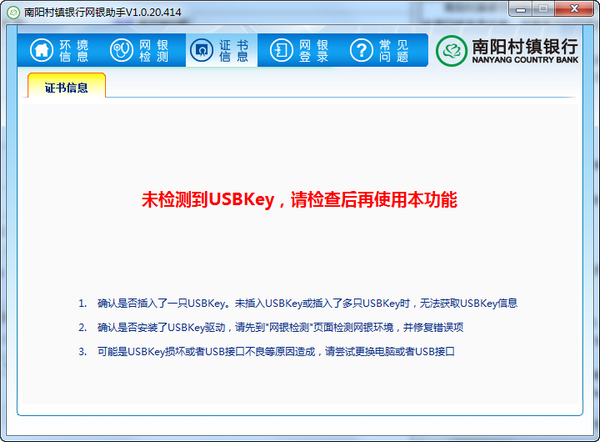Select the certificate icon for 证书信息

[x=201, y=50]
